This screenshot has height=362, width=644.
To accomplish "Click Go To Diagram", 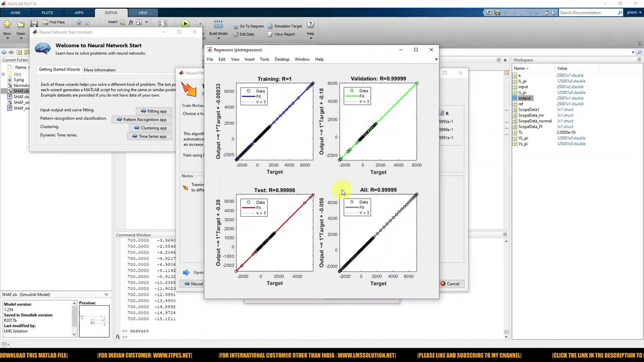I will (248, 26).
